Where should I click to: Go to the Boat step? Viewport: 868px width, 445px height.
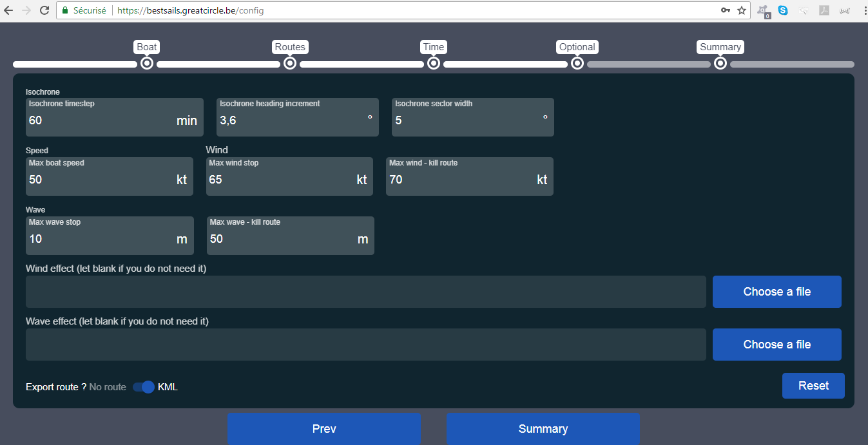pyautogui.click(x=147, y=63)
